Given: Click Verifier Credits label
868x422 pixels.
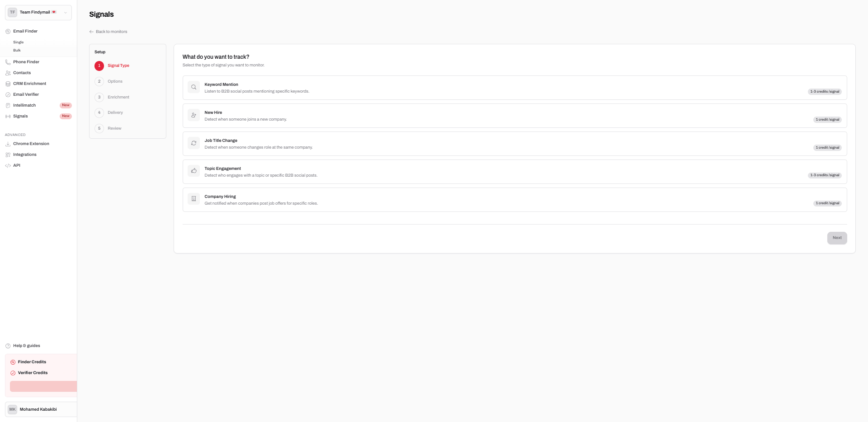Looking at the screenshot, I should [x=33, y=373].
